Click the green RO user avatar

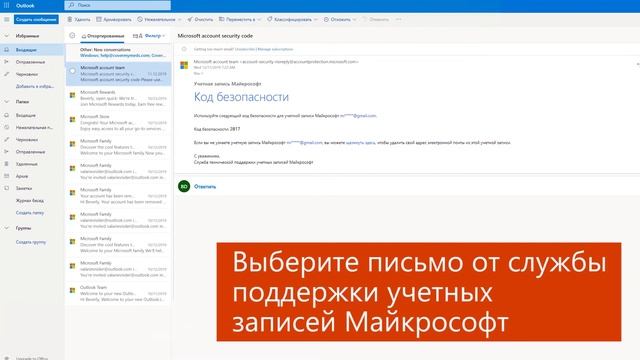pyautogui.click(x=184, y=186)
